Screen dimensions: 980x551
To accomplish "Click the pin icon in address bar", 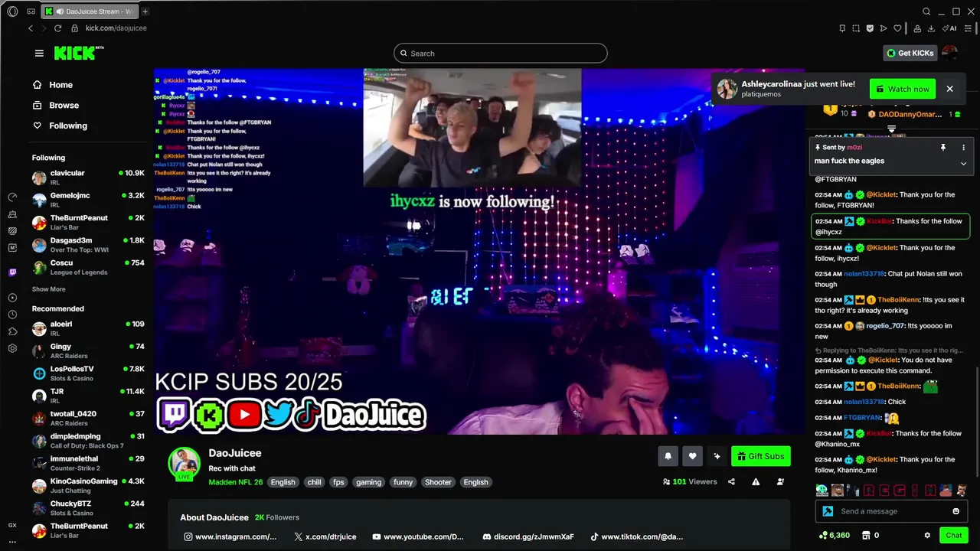I will [842, 28].
